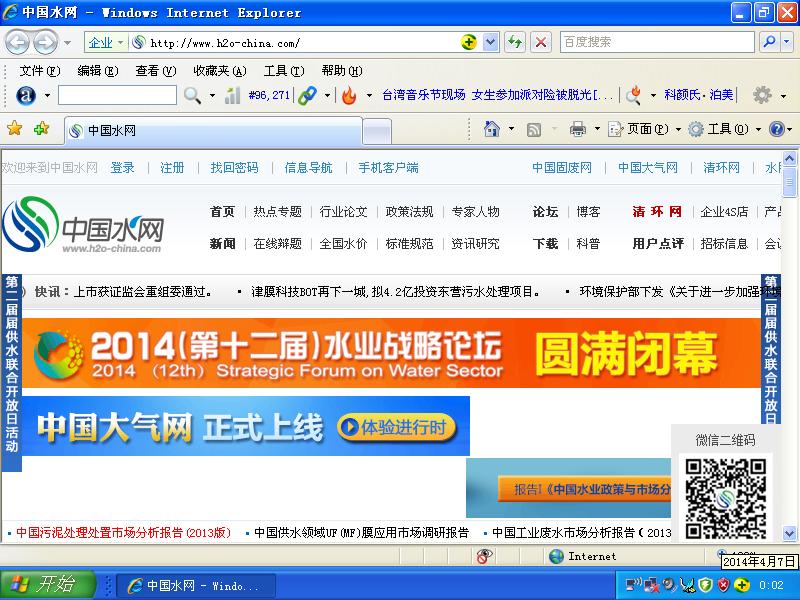The height and width of the screenshot is (600, 800).
Task: Click the Refresh page icon
Action: [x=515, y=42]
